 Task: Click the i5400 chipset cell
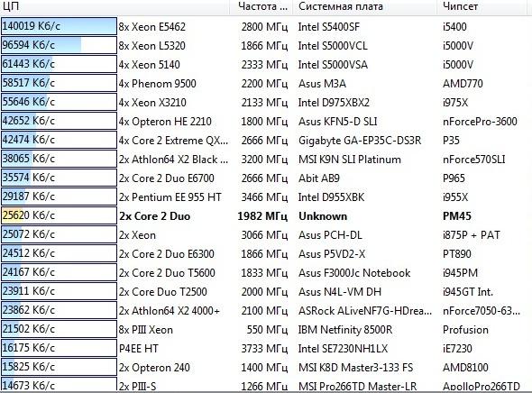pos(454,27)
